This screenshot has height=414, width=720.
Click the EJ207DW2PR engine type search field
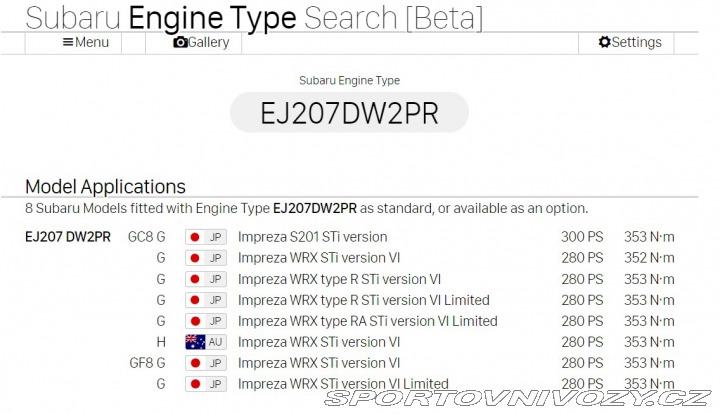[x=349, y=113]
